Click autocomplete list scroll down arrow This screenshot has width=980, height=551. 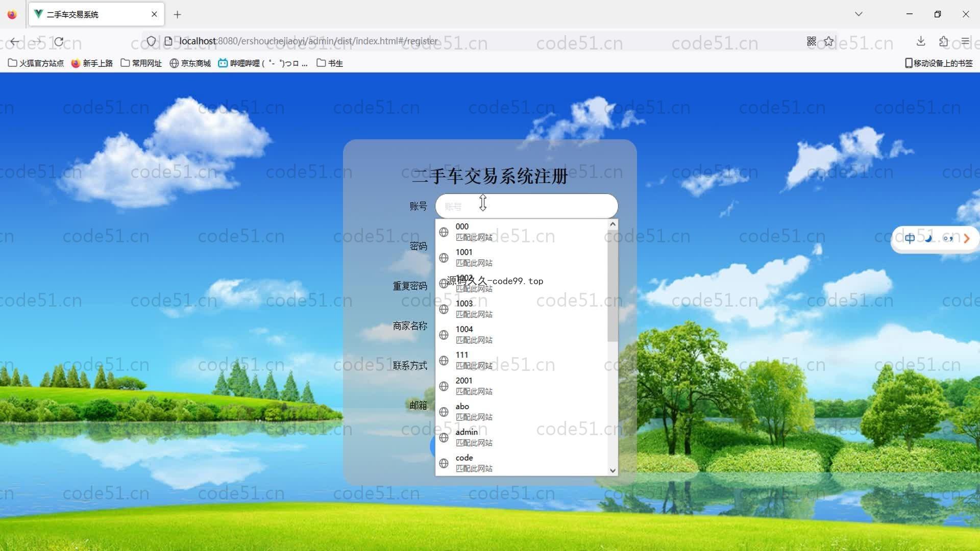point(612,470)
